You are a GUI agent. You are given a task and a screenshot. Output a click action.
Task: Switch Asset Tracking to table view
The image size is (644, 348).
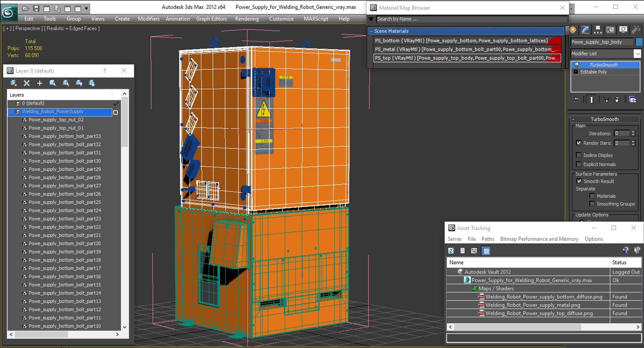tap(486, 251)
